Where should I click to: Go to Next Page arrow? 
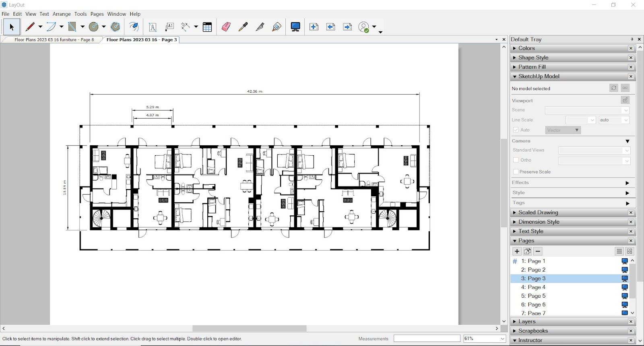coord(347,27)
